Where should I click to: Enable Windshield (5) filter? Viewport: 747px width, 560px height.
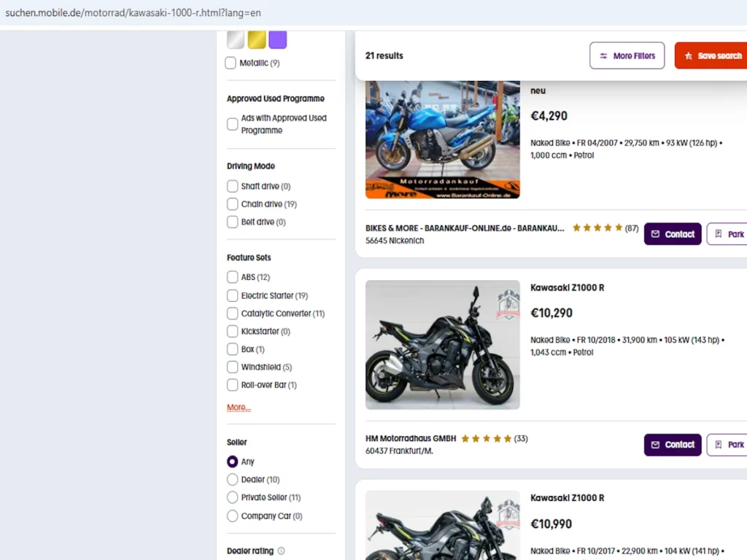coord(233,367)
